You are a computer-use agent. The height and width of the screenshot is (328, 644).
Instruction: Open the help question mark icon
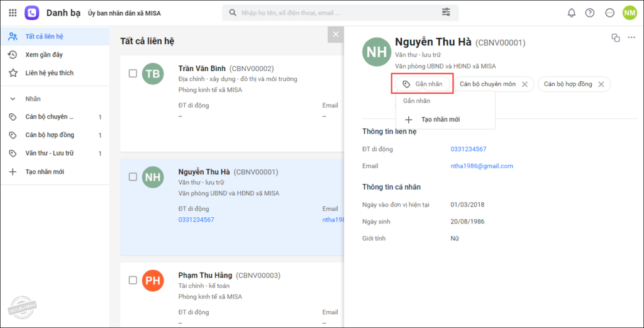589,13
